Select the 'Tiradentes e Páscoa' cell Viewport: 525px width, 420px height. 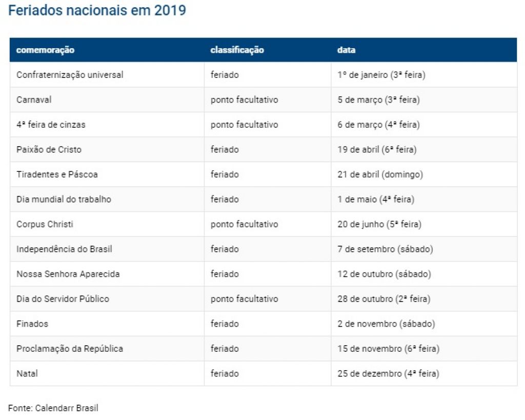point(57,174)
